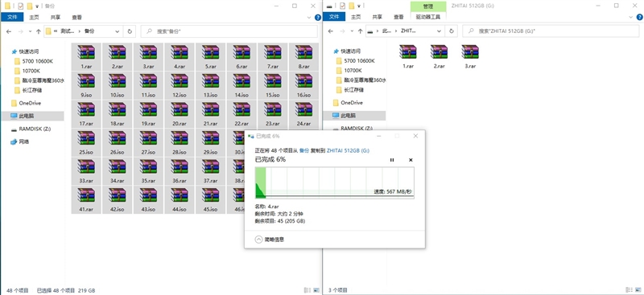The height and width of the screenshot is (295, 644).
Task: Open address bar history dropdown in 备份 window
Action: pyautogui.click(x=117, y=31)
